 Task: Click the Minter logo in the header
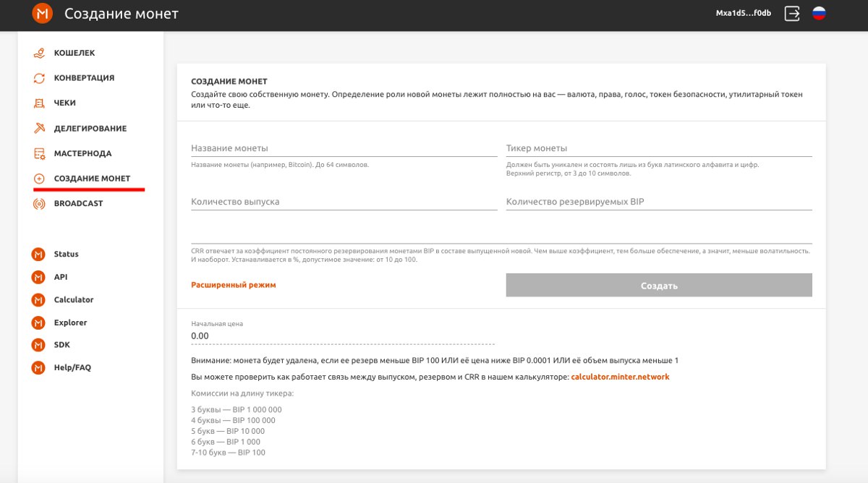click(x=43, y=14)
